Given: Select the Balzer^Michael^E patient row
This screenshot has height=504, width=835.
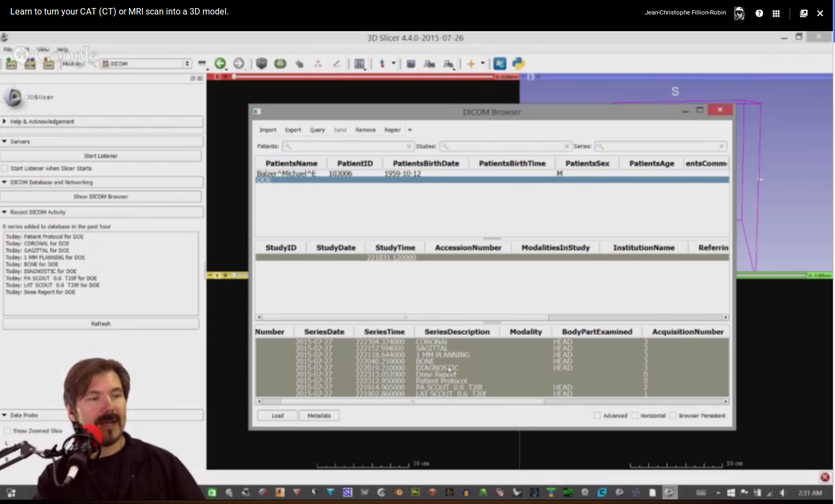Looking at the screenshot, I should (x=492, y=173).
